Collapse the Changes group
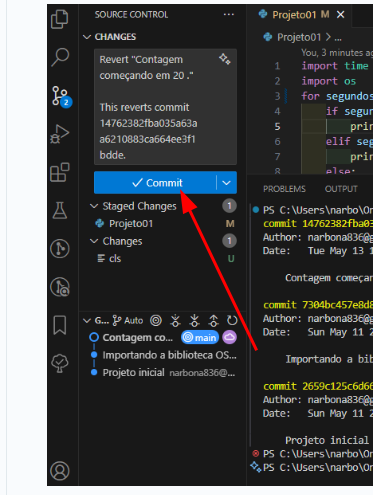The height and width of the screenshot is (495, 373). point(94,241)
